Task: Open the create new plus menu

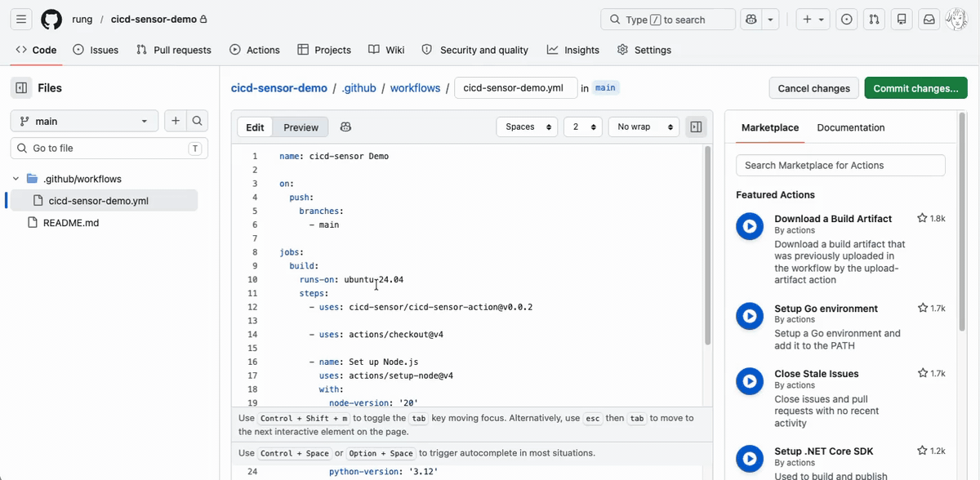Action: pos(814,20)
